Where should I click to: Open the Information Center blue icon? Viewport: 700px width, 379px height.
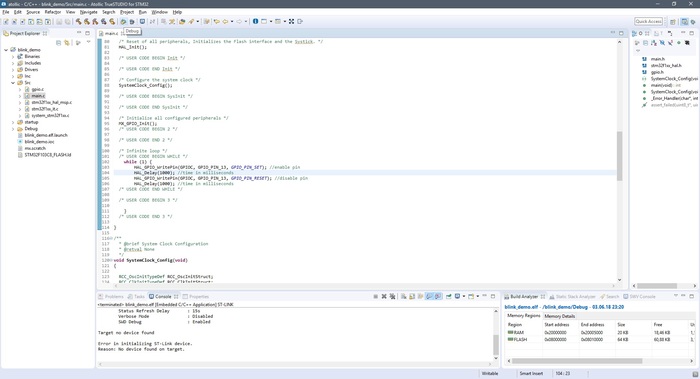tap(255, 21)
